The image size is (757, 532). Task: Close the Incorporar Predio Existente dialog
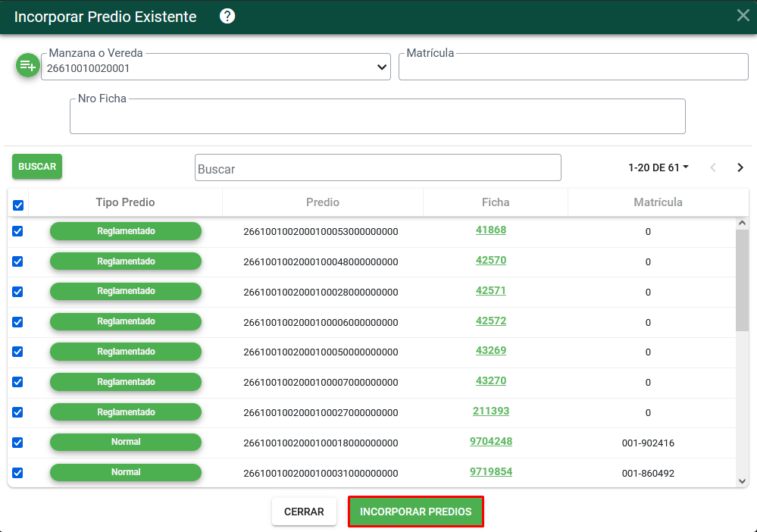coord(743,15)
